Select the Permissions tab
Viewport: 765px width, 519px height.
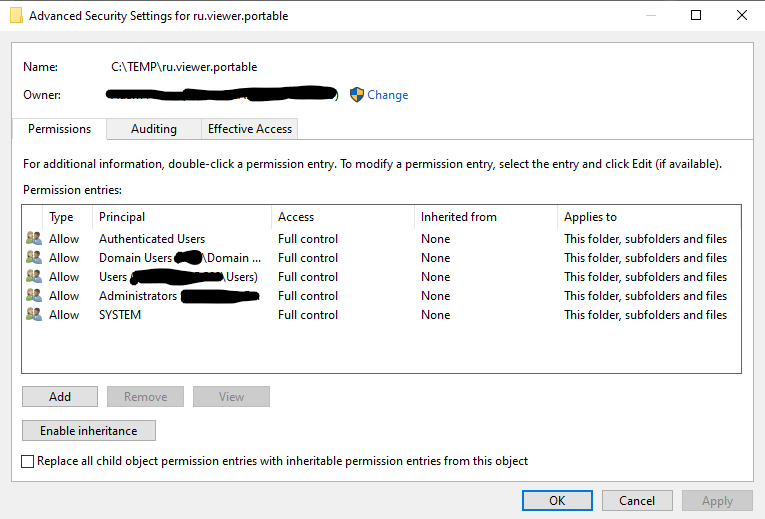click(x=59, y=129)
